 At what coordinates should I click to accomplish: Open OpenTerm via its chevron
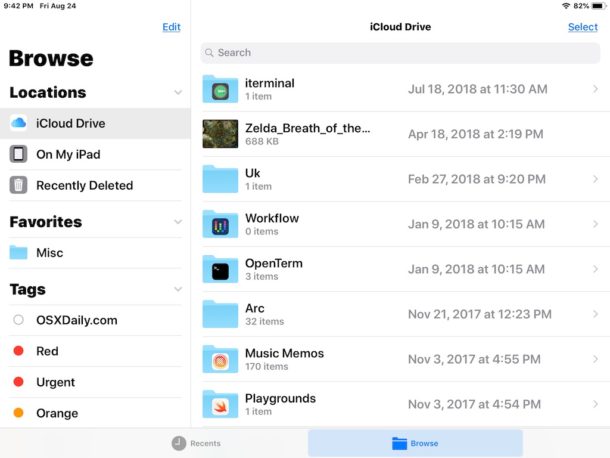coord(596,269)
